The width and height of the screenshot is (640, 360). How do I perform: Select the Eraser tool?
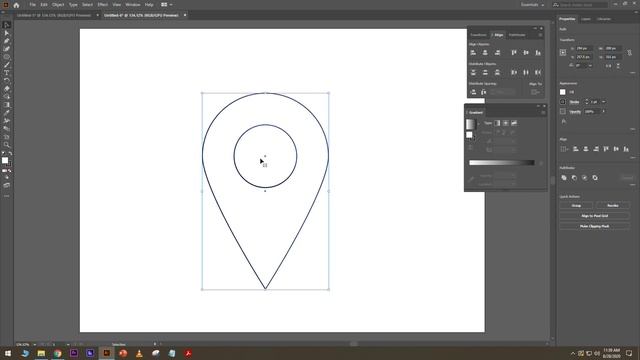(7, 89)
